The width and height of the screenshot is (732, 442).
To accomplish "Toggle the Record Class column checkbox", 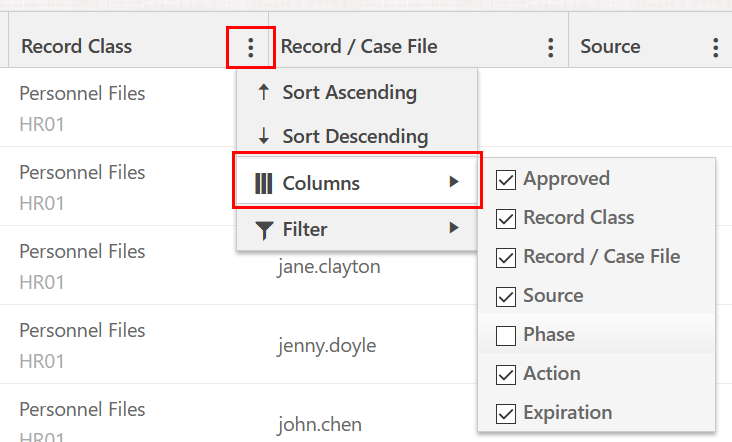I will 506,218.
